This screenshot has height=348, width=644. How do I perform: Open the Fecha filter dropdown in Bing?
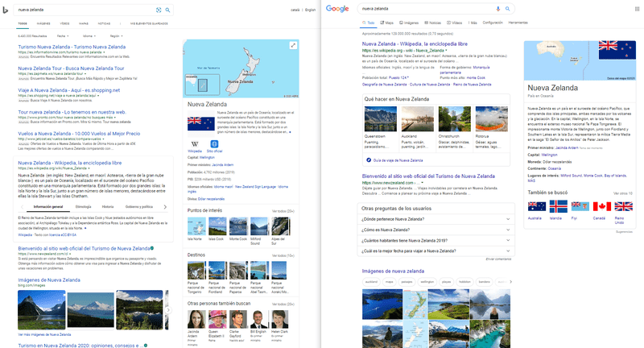coord(64,36)
